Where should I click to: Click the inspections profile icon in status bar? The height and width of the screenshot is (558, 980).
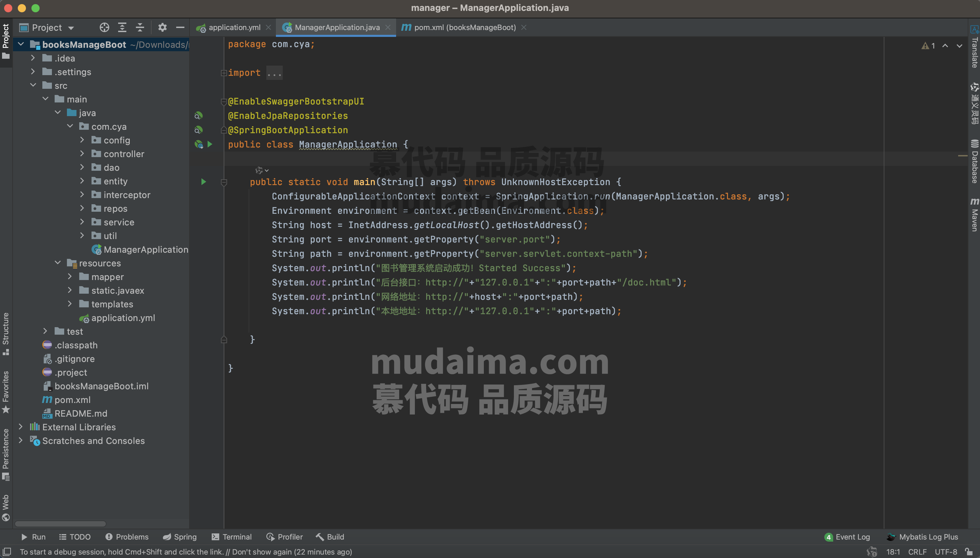[871, 552]
